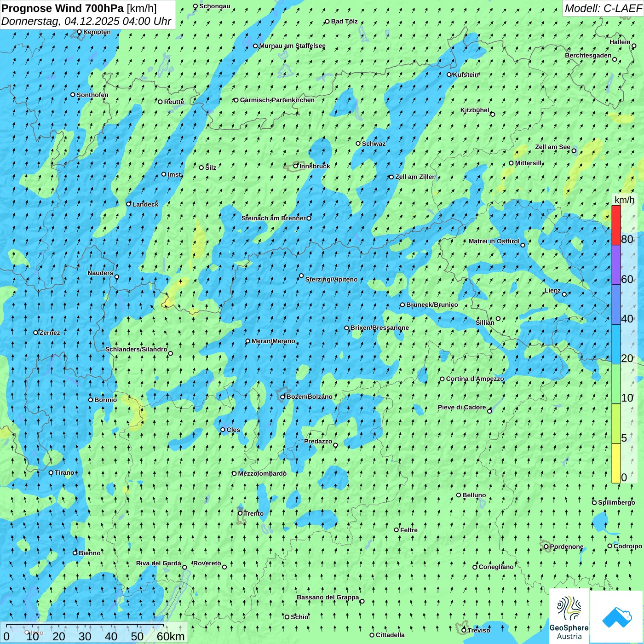The height and width of the screenshot is (644, 644).
Task: Click the Kempten label
Action: [97, 32]
